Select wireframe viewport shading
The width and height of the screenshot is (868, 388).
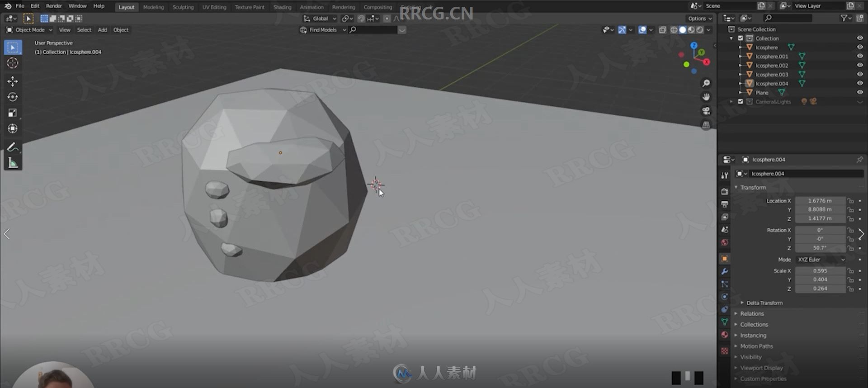point(674,30)
